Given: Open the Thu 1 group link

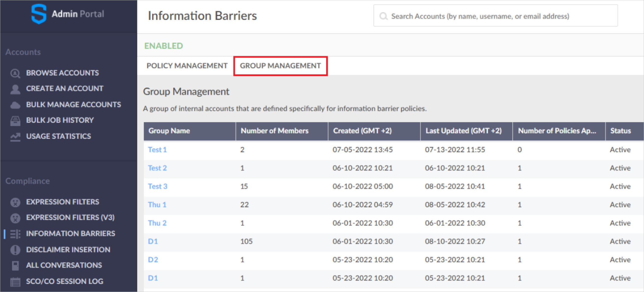Looking at the screenshot, I should click(x=157, y=205).
